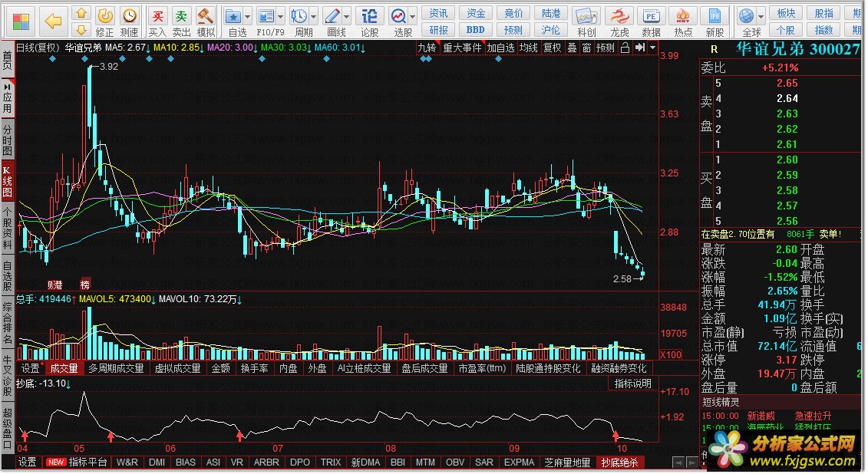This screenshot has width=868, height=474.
Task: Click the yellow down arrow icon
Action: (81, 30)
